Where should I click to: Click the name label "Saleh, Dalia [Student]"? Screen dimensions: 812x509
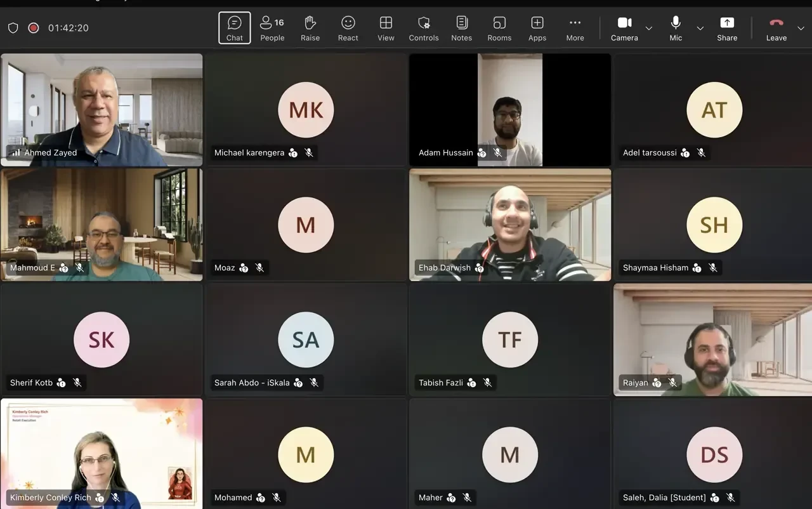(x=664, y=498)
